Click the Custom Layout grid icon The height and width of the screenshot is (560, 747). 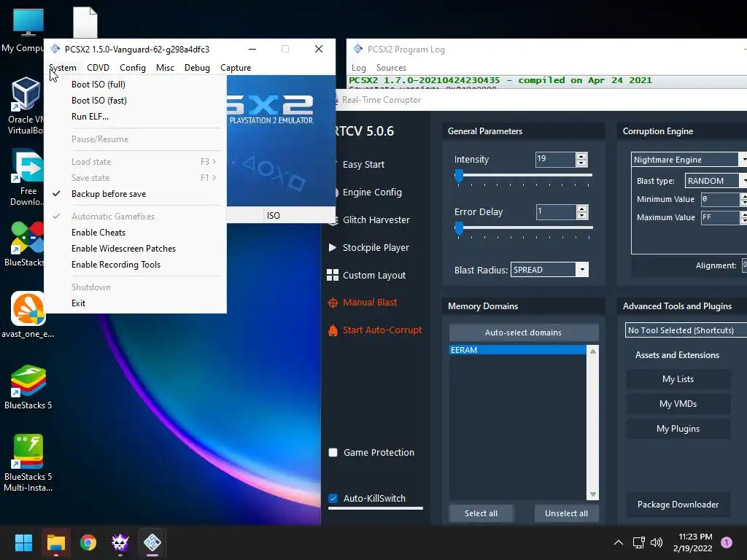pyautogui.click(x=333, y=275)
